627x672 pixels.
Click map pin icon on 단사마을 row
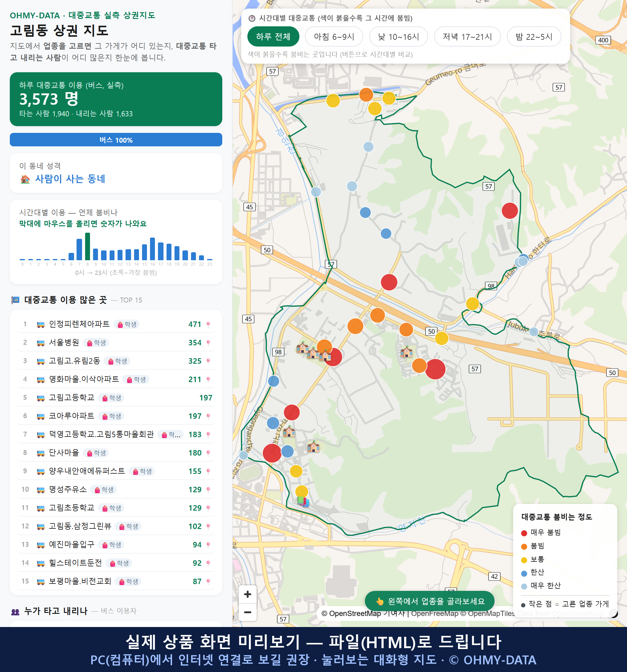click(208, 453)
